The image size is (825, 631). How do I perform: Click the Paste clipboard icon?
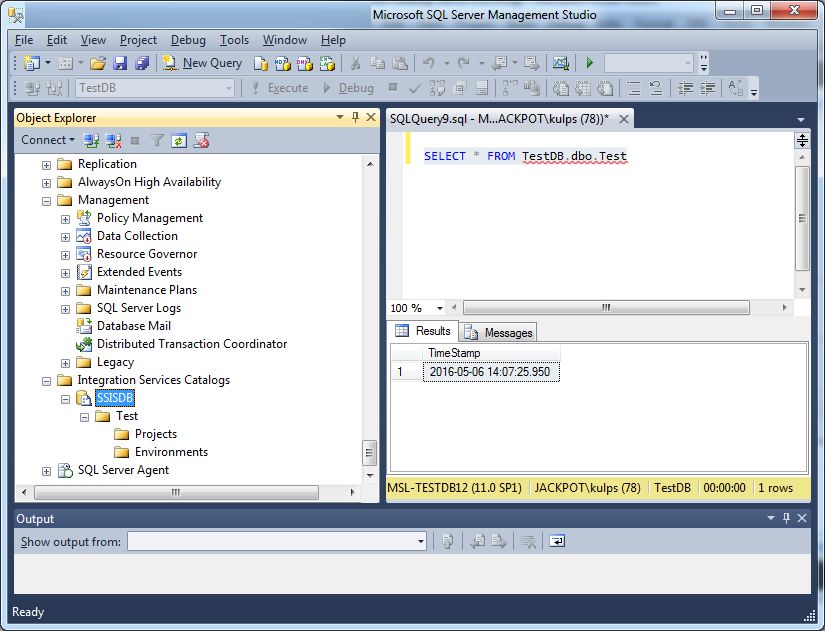[400, 64]
